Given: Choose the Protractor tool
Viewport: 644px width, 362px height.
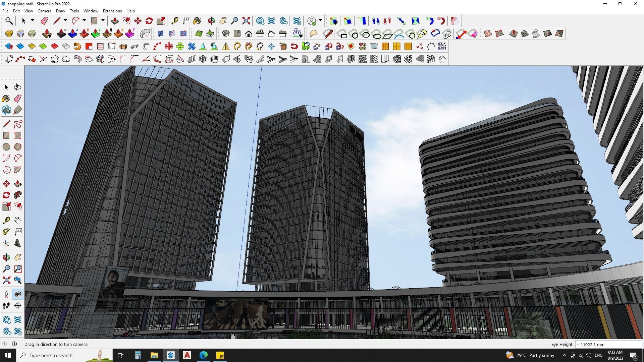Looking at the screenshot, I should pos(6,232).
